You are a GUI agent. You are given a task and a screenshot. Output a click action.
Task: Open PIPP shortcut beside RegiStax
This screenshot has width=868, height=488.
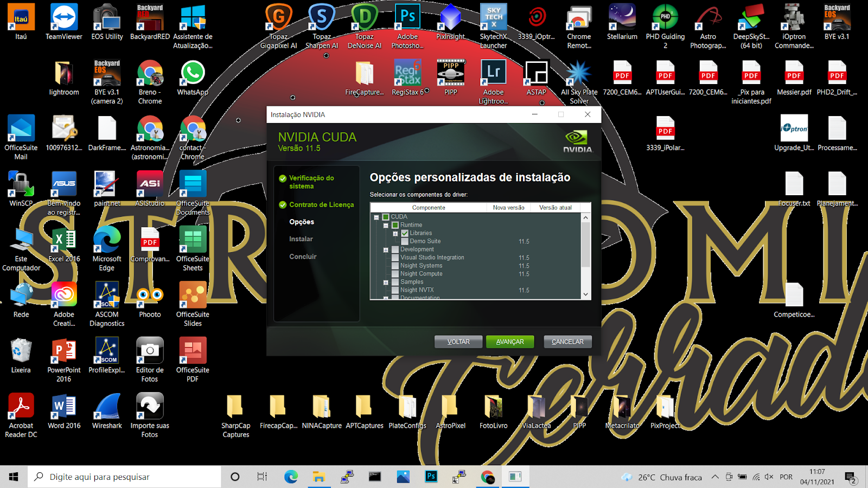(450, 78)
